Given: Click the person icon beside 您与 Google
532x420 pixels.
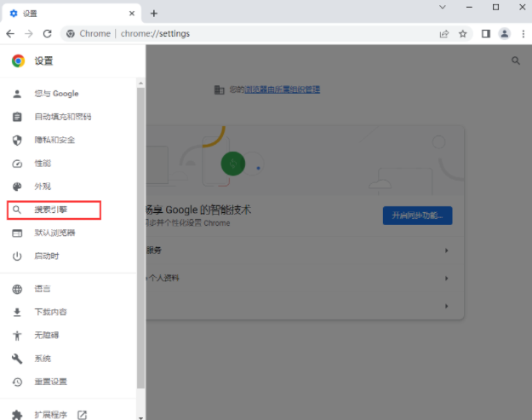Looking at the screenshot, I should coord(17,94).
